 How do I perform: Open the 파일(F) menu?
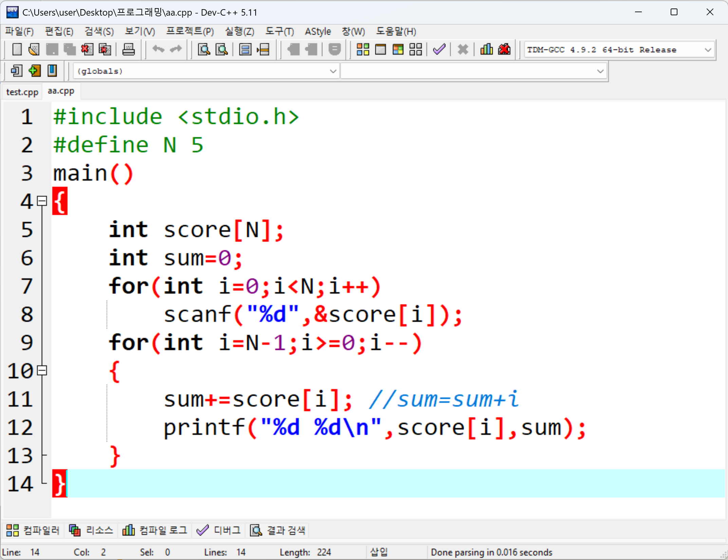click(19, 32)
